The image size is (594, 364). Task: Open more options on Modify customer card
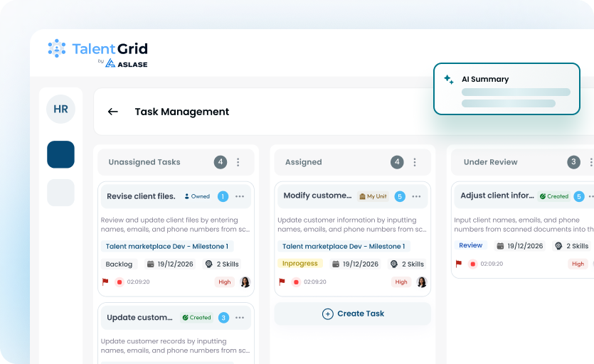(x=416, y=196)
